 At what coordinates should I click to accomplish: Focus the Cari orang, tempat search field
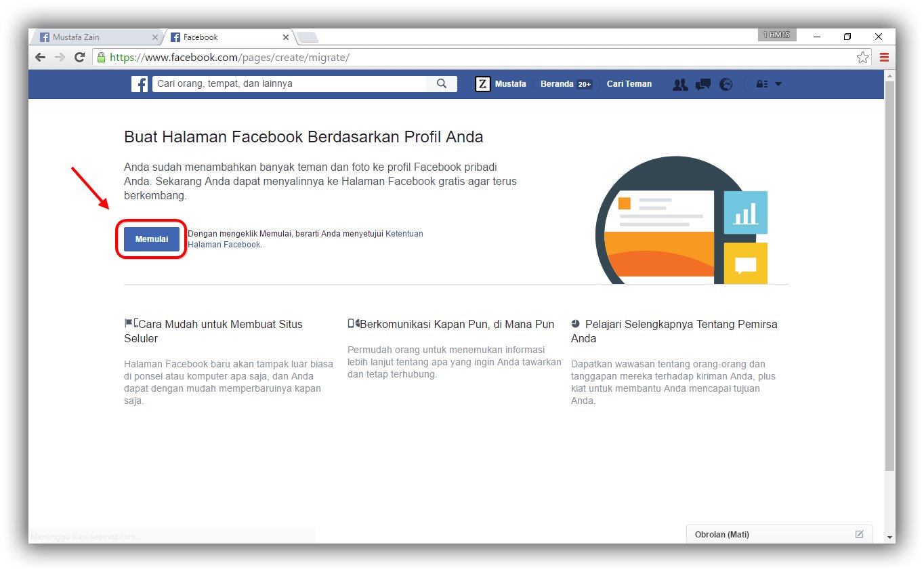point(289,84)
